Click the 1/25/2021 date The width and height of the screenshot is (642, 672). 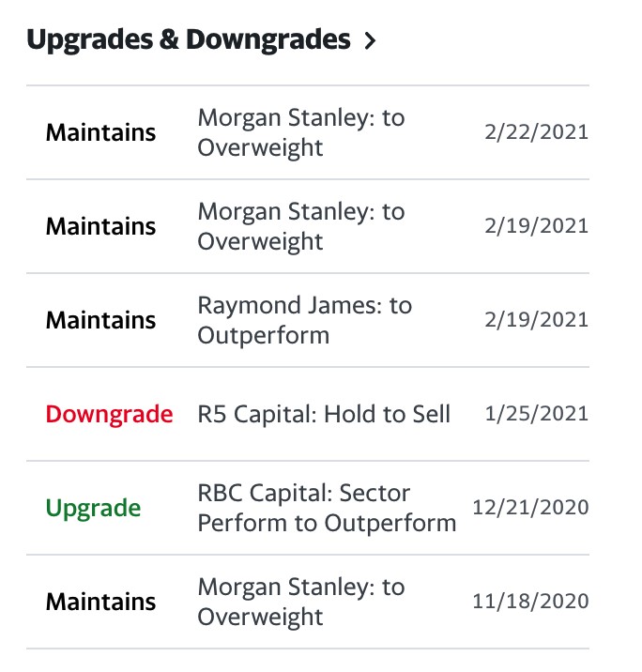(x=537, y=414)
